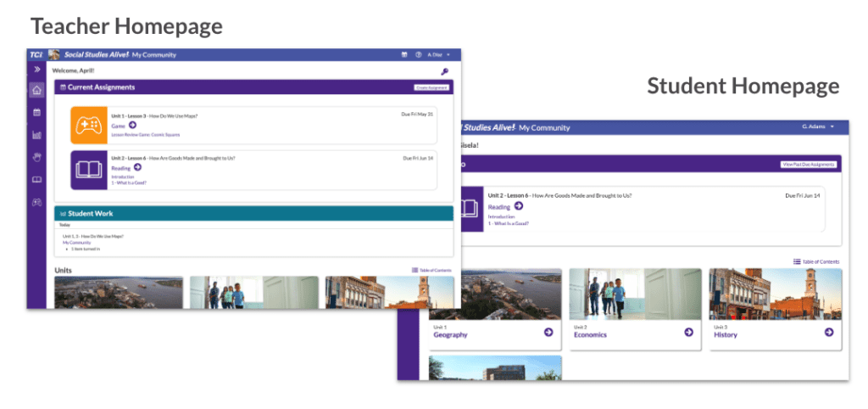Expand the teacher sidebar with double-chevron
Viewport: 868px width, 409px height.
click(x=36, y=70)
